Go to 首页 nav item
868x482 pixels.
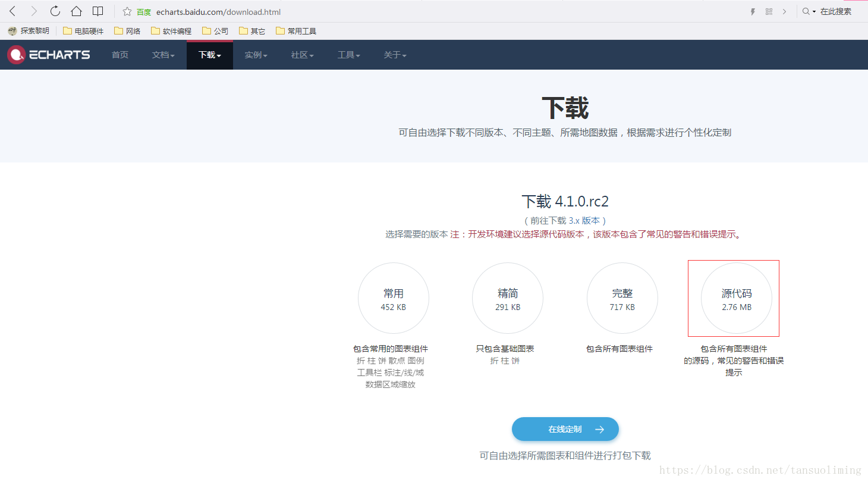click(x=120, y=55)
